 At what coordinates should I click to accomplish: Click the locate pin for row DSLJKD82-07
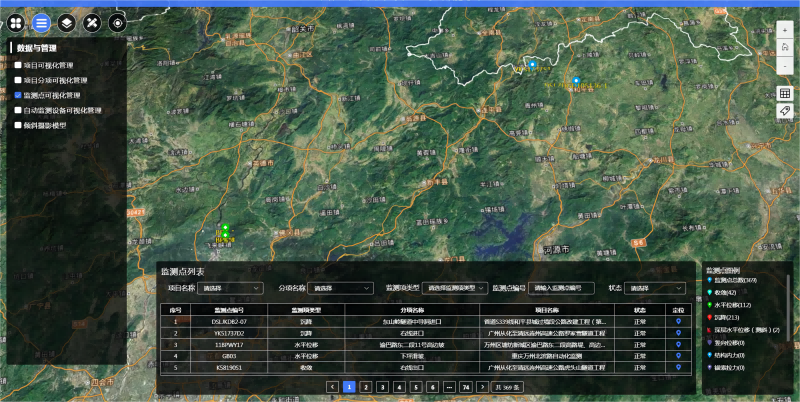point(679,322)
